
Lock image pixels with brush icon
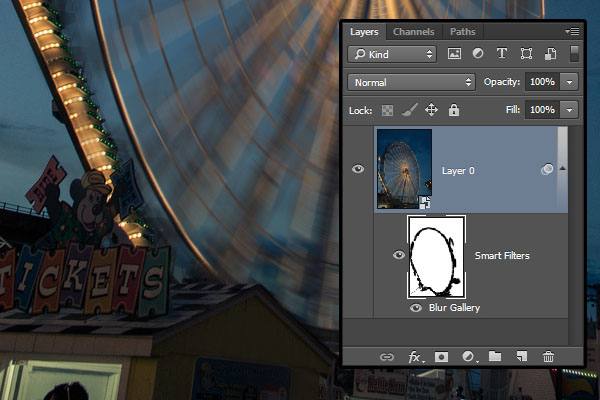(409, 110)
